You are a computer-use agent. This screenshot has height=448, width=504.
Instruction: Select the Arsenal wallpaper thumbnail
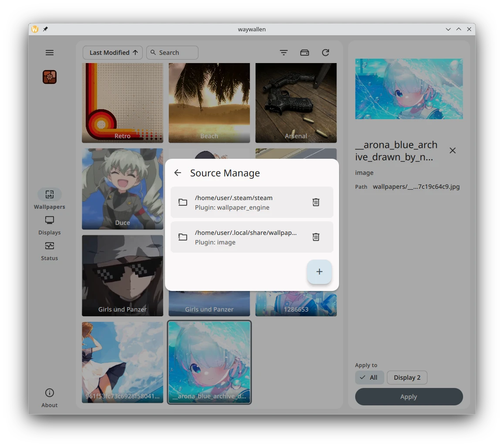pos(296,103)
